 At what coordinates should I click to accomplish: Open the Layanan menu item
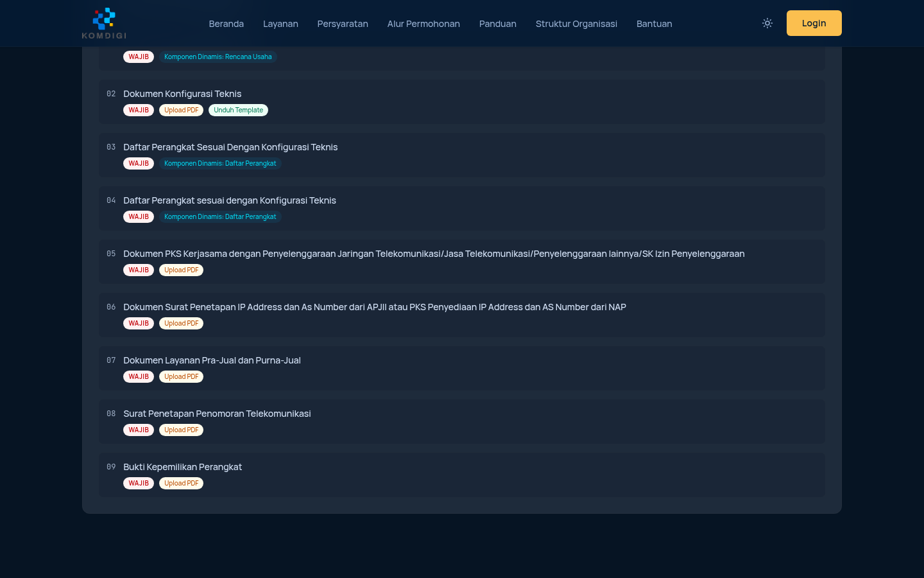coord(280,24)
